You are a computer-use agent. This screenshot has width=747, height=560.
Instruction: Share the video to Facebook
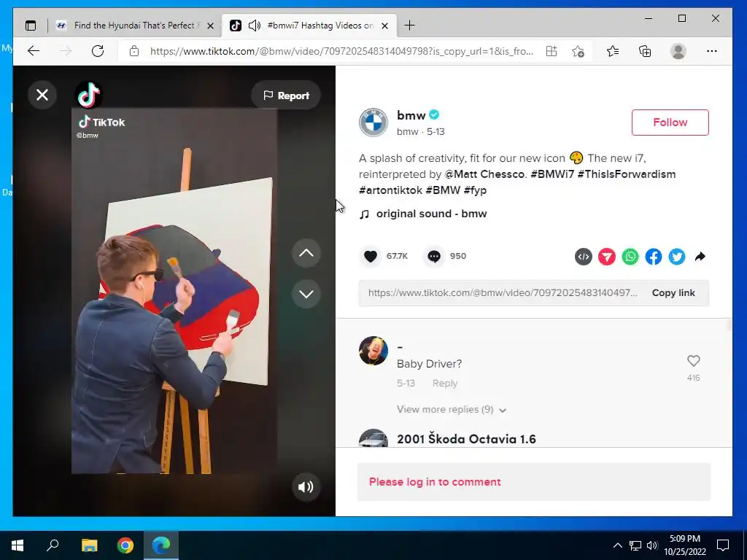pos(653,257)
